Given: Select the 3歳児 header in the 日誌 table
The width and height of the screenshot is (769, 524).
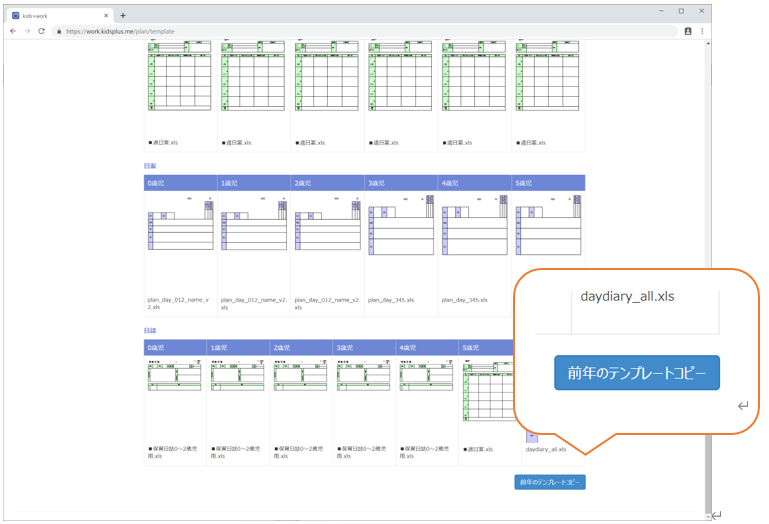Looking at the screenshot, I should (364, 347).
